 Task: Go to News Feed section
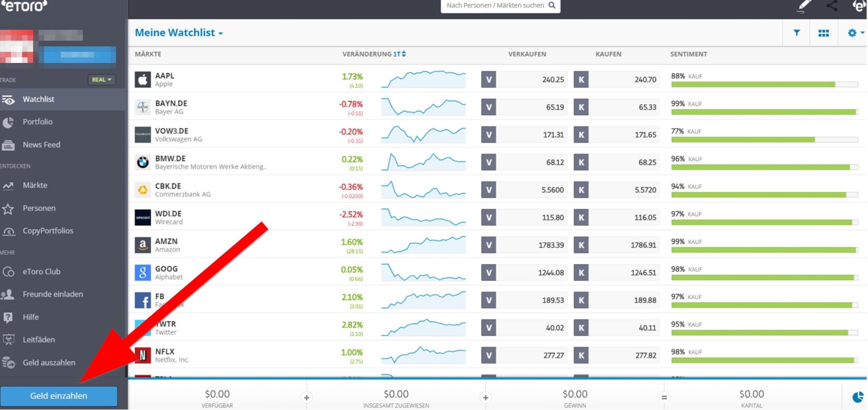41,145
